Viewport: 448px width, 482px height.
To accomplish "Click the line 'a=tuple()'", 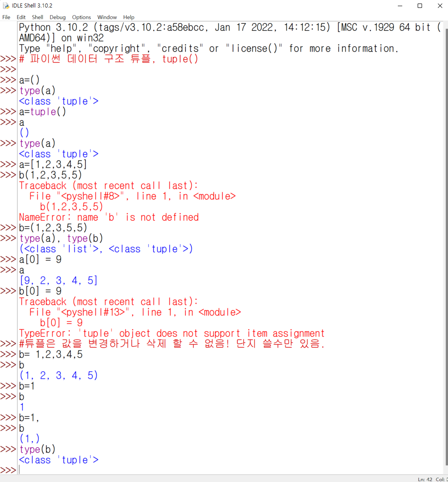I will pos(42,112).
